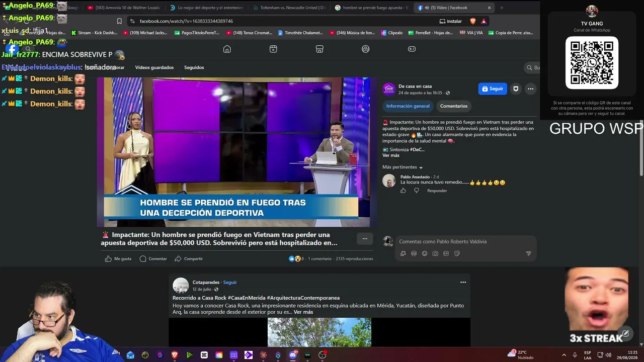Click the microphone icon in the system tray
Viewport: 644px width, 362px height.
(x=575, y=355)
